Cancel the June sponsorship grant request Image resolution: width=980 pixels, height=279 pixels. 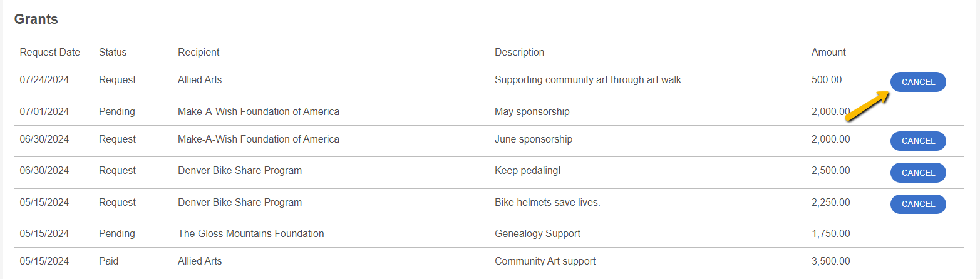click(x=918, y=141)
